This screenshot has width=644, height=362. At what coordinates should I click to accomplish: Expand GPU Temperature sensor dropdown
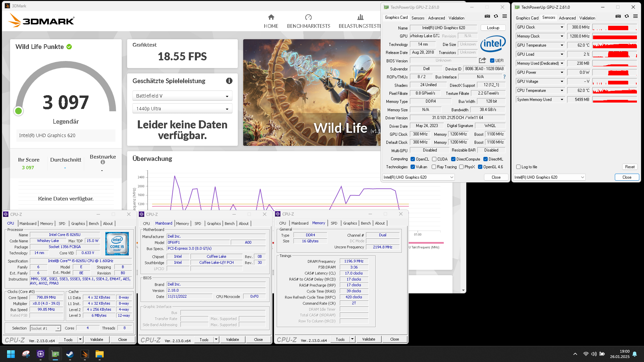562,45
